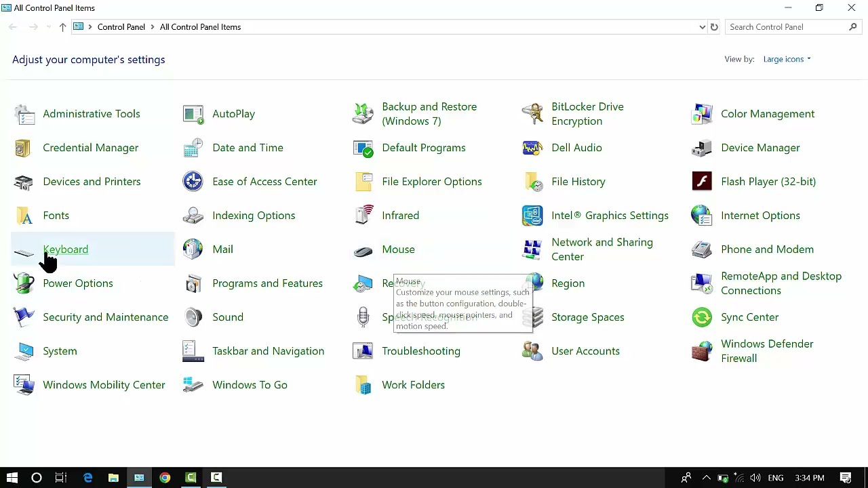
Task: Click Intel Graphics Settings icon
Action: 532,216
